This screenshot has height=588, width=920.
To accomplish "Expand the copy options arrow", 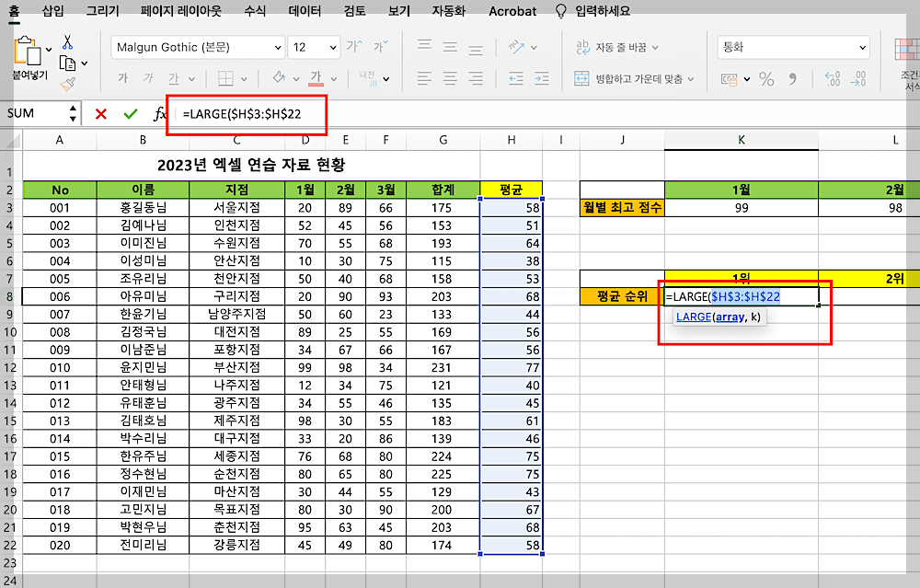I will [85, 63].
